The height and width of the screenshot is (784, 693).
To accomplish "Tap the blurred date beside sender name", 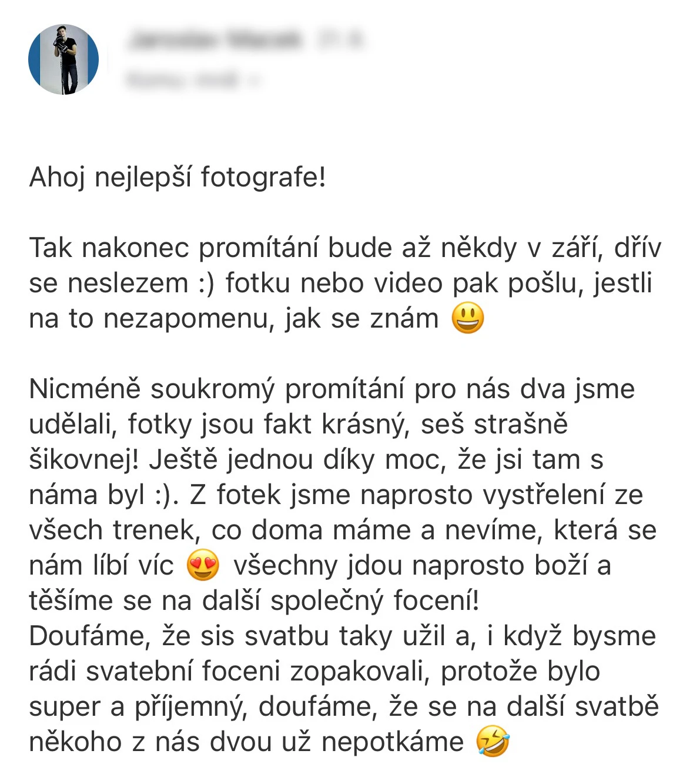I will (x=341, y=41).
